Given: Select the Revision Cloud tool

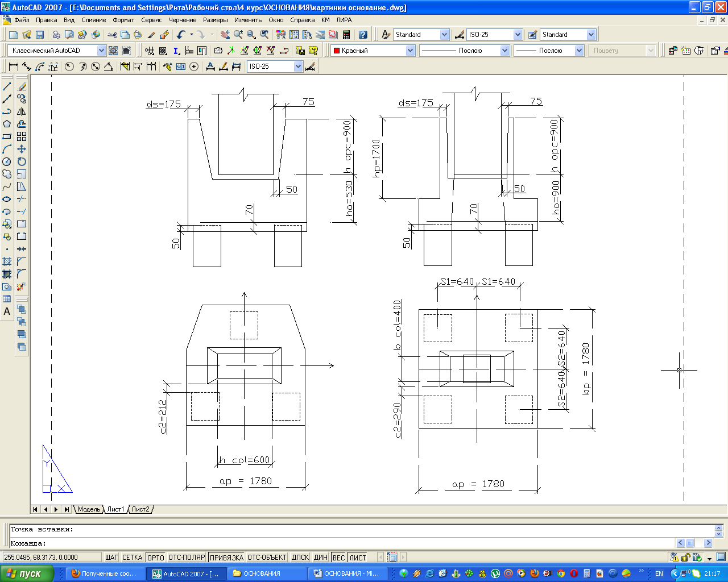Looking at the screenshot, I should tap(7, 174).
